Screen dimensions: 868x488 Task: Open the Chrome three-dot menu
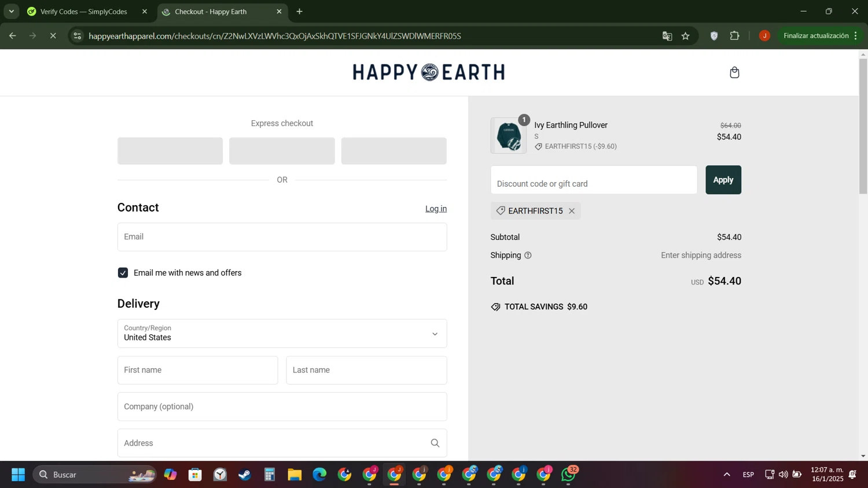pos(856,36)
